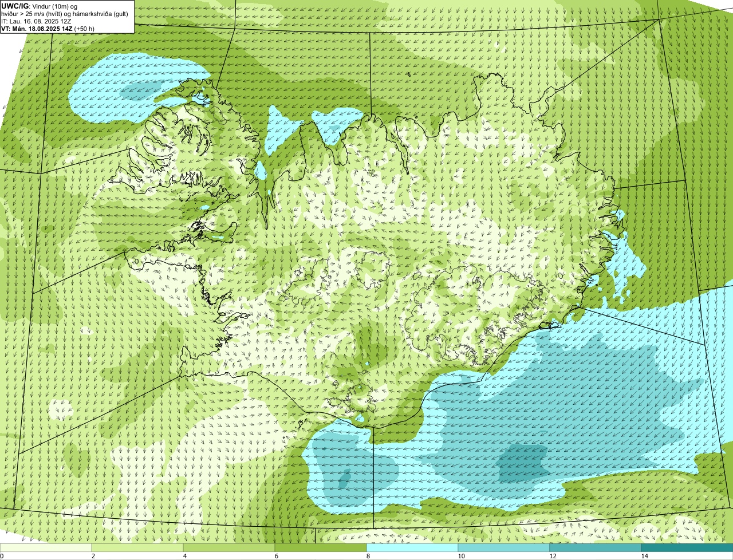Click the 'UWC/IG: Vindur (10m) og' title line
733x560 pixels.
tap(39, 6)
